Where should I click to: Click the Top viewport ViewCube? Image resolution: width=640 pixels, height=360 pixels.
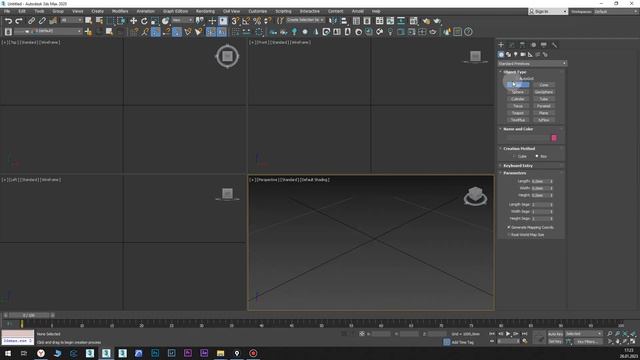[x=227, y=56]
